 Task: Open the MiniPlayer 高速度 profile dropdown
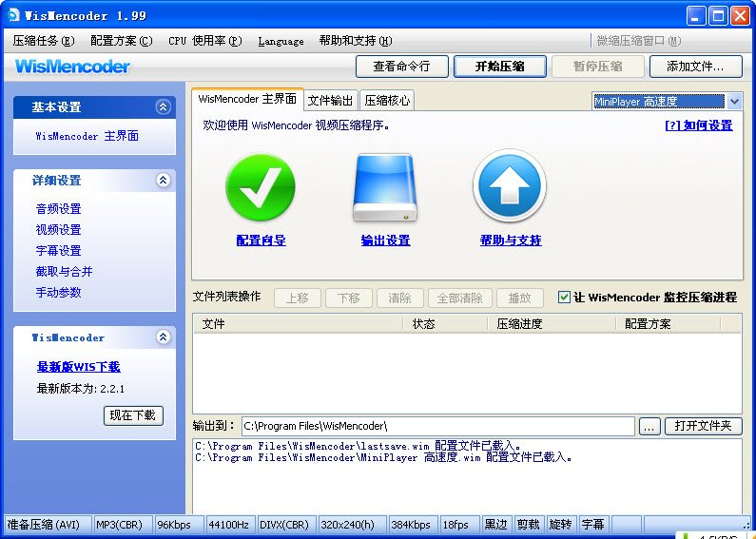click(x=734, y=102)
